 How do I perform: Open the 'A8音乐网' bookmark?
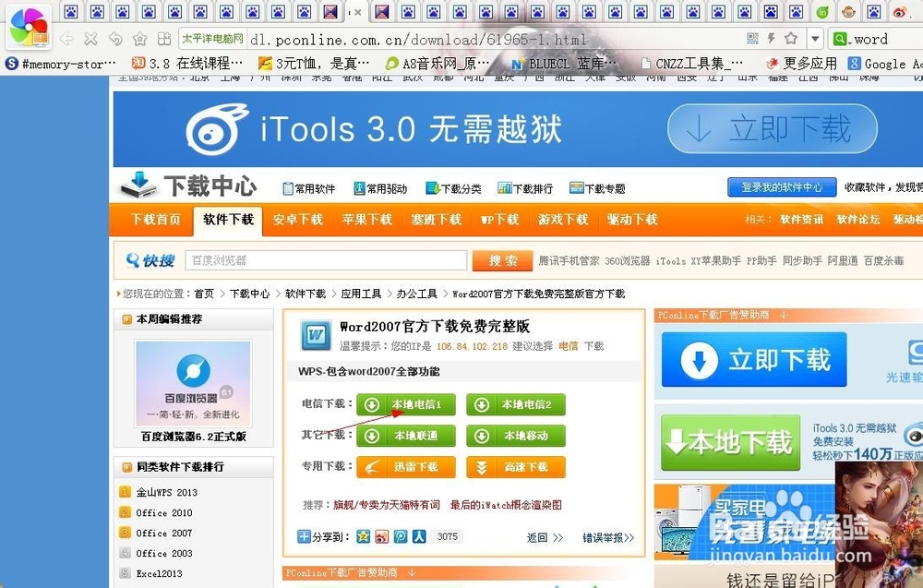pos(437,63)
